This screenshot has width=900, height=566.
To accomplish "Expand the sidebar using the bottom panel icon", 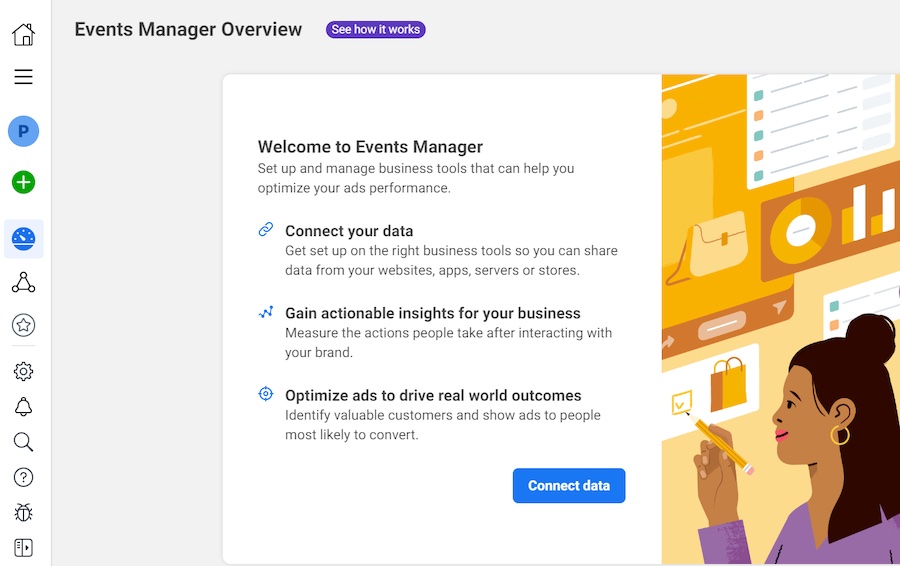I will (x=23, y=547).
